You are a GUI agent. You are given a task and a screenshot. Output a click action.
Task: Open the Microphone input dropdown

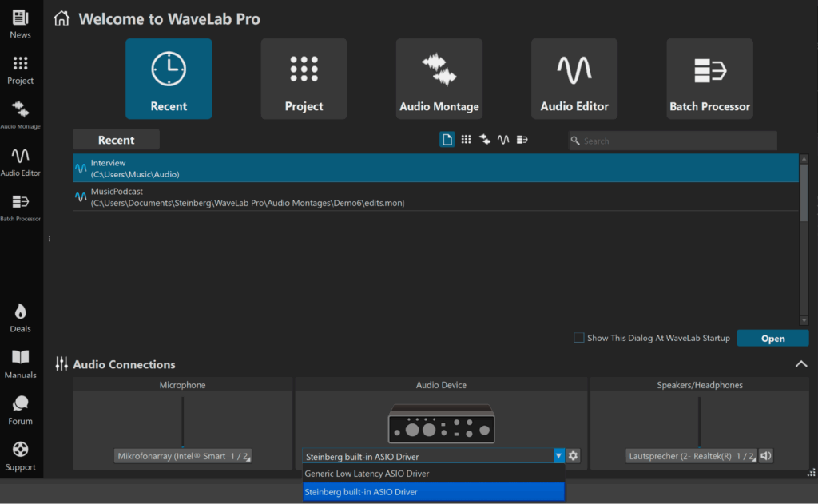click(x=183, y=456)
